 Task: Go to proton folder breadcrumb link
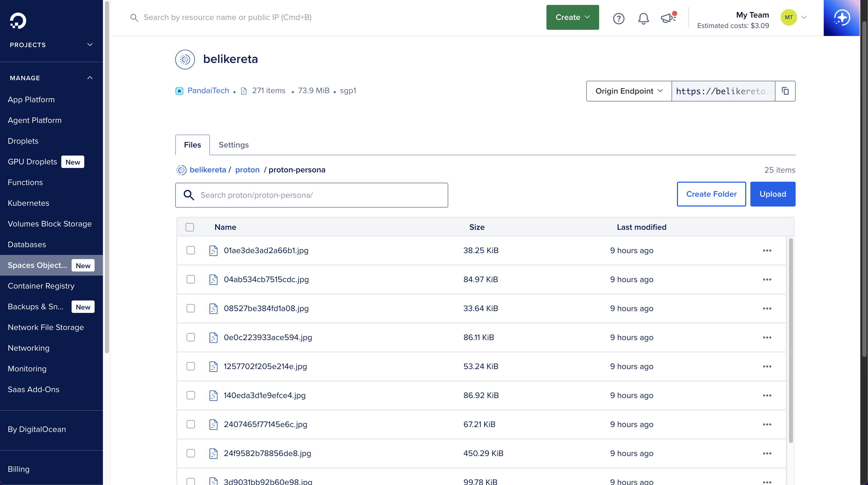[x=247, y=170]
